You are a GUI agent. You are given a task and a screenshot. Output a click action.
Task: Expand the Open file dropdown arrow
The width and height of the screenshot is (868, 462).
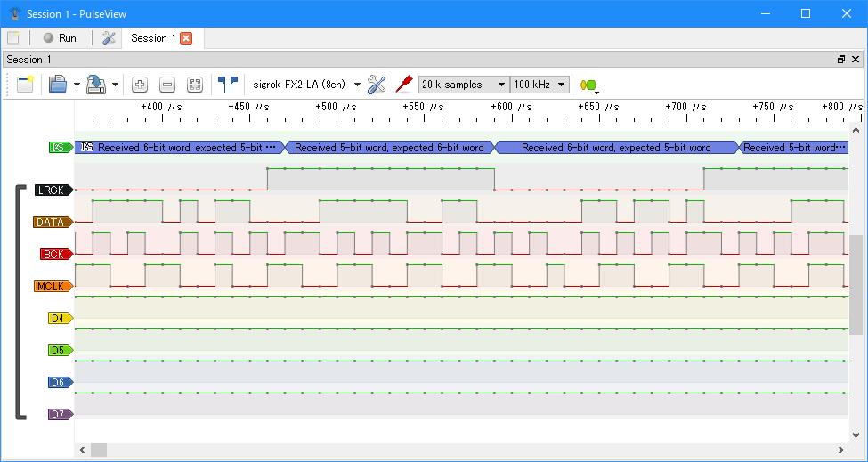coord(77,85)
